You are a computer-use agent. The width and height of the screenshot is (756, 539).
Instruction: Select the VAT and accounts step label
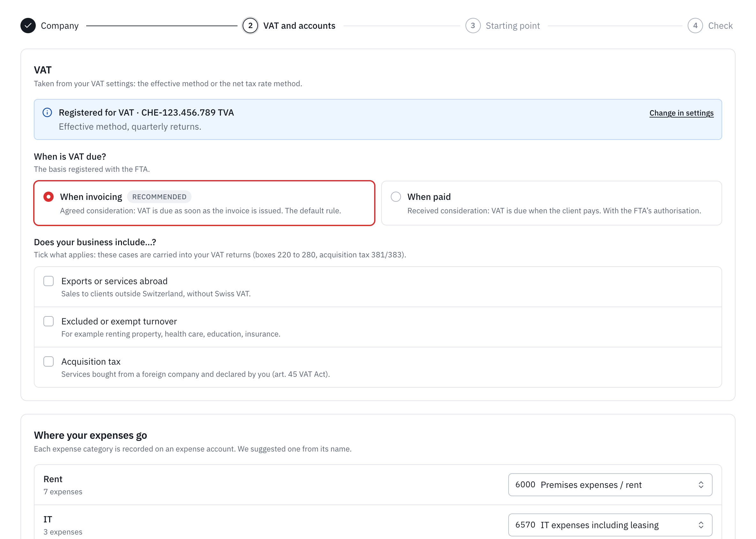(299, 26)
